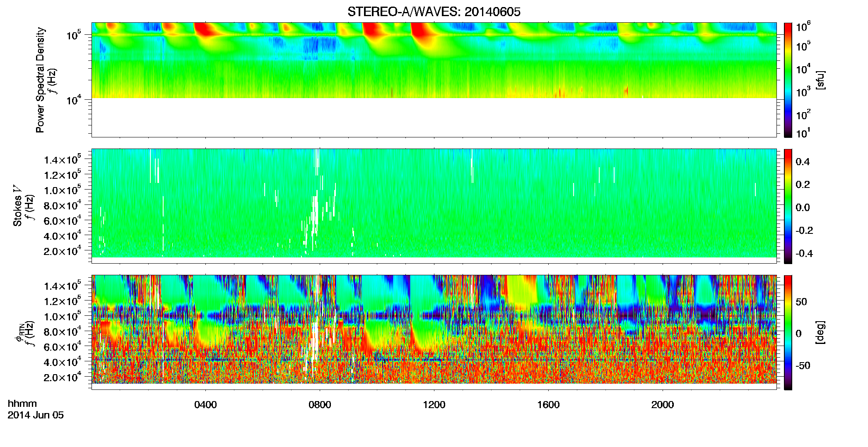
Task: Click the Stokes V color bar
Action: click(x=788, y=206)
